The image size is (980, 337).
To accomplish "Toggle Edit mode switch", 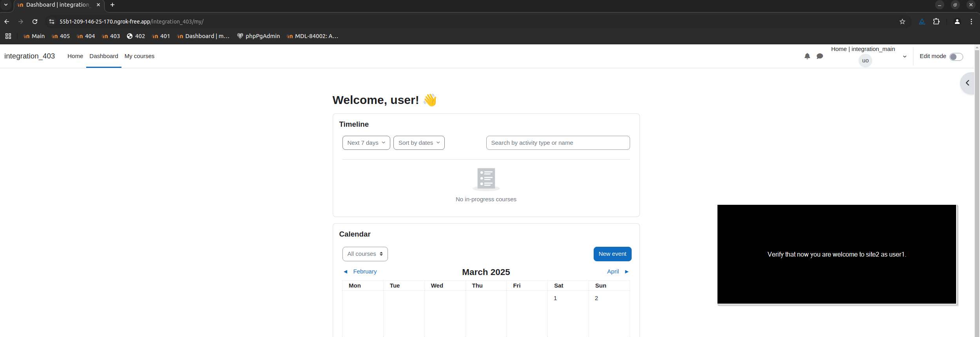I will click(956, 57).
